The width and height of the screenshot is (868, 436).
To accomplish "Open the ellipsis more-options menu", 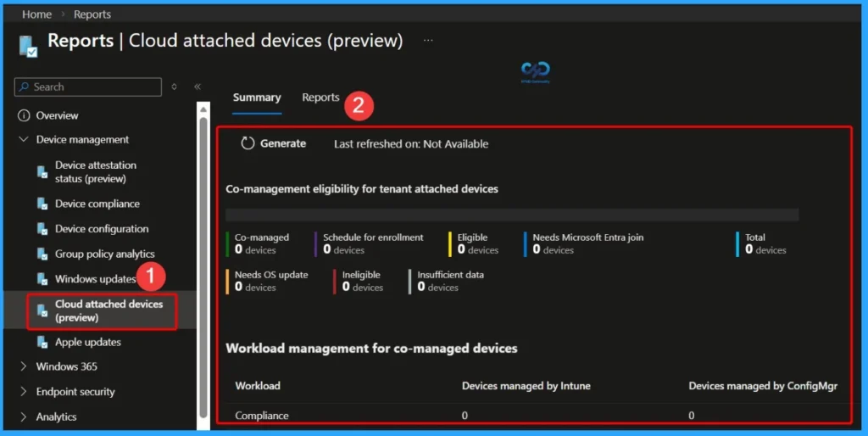I will 428,41.
